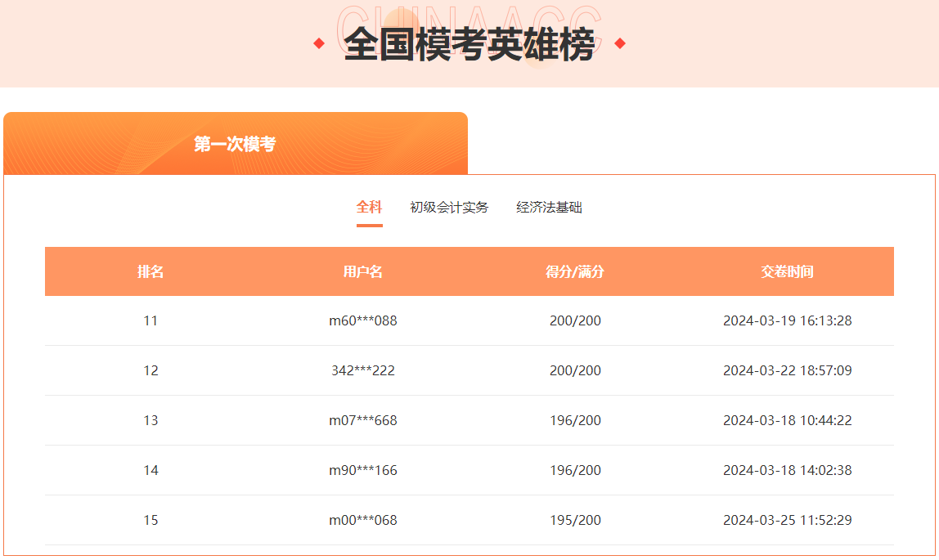
Task: Click the 排名 column header
Action: [x=151, y=271]
